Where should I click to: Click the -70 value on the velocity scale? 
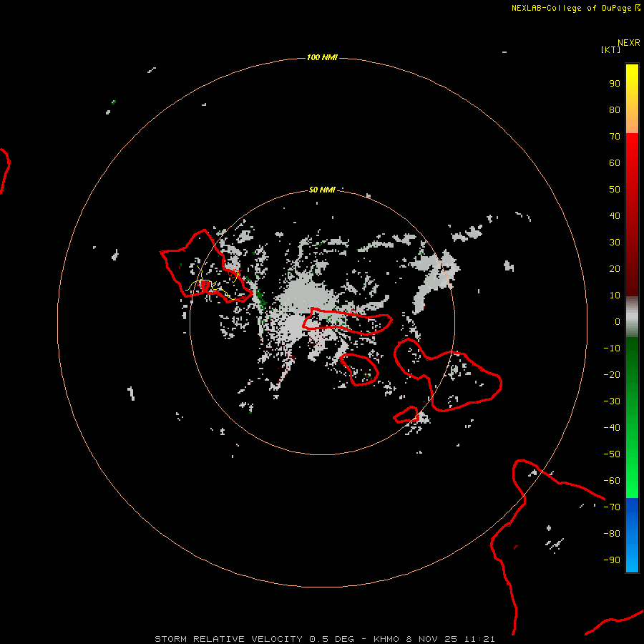pyautogui.click(x=612, y=507)
